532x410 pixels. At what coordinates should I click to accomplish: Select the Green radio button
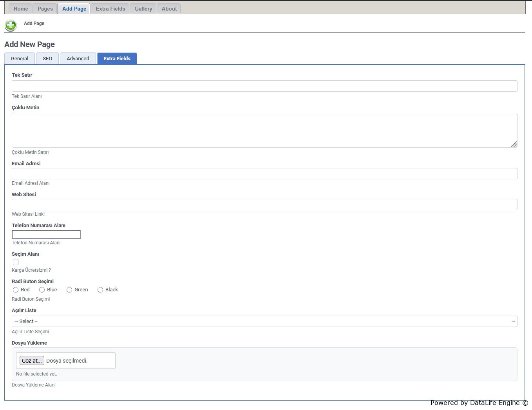coord(69,290)
